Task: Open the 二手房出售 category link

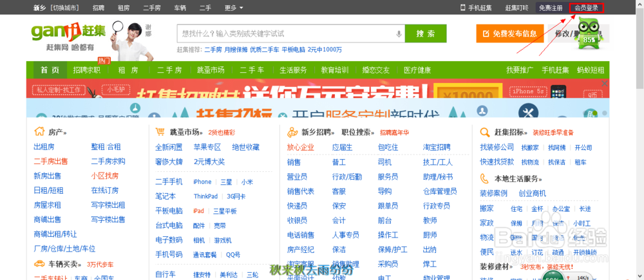Action: click(x=51, y=162)
